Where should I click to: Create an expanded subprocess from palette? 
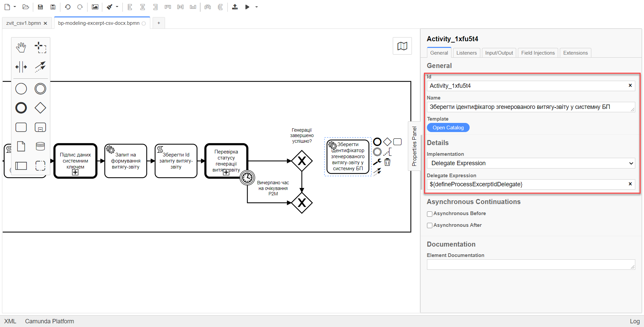[40, 127]
